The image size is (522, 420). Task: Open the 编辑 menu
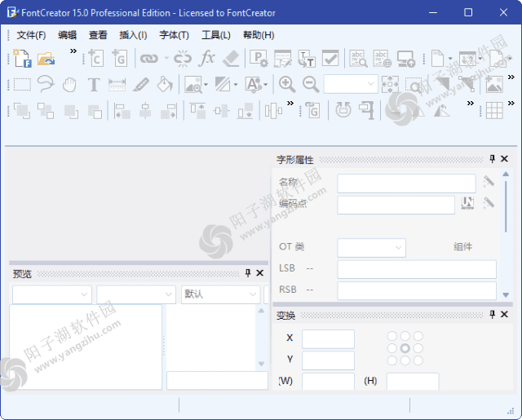click(x=67, y=35)
